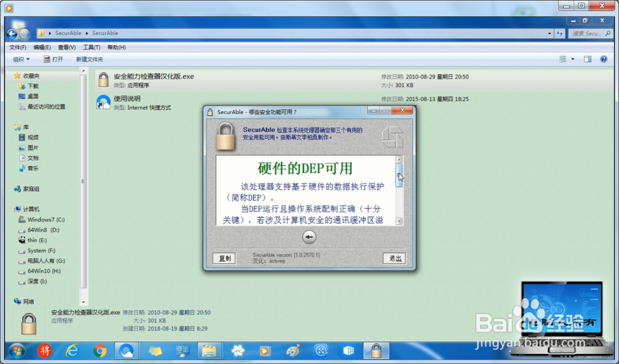The height and width of the screenshot is (364, 619).
Task: Open 最近访问的位置
Action: (46, 106)
